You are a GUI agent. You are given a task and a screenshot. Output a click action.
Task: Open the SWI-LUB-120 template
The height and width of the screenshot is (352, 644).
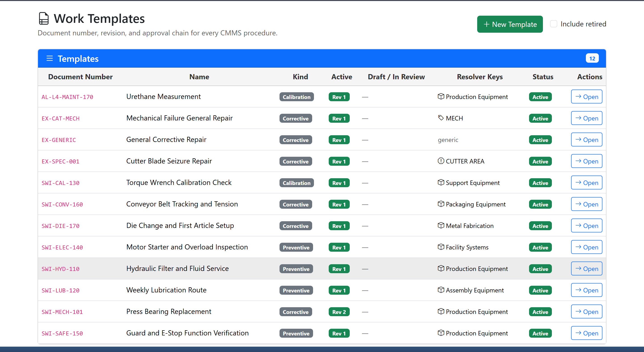587,290
